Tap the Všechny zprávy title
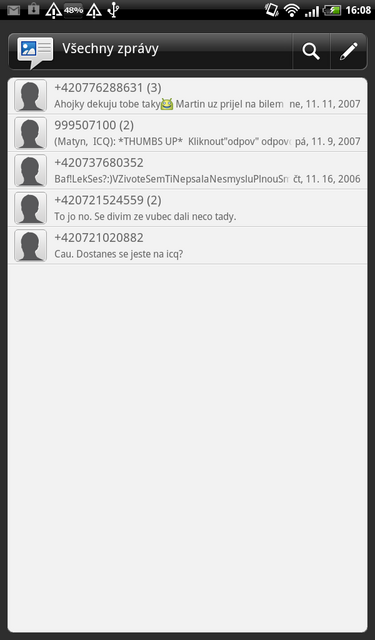Image resolution: width=375 pixels, height=640 pixels. pos(110,49)
